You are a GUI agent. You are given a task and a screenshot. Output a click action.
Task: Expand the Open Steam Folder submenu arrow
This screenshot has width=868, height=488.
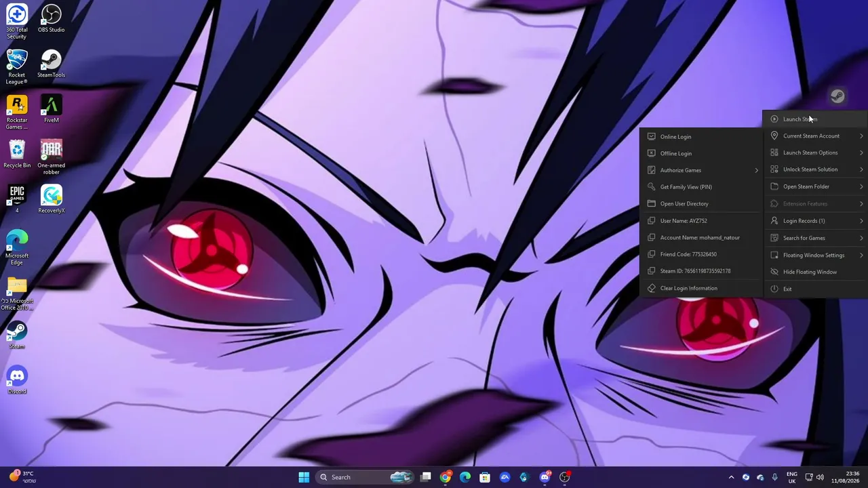(861, 186)
